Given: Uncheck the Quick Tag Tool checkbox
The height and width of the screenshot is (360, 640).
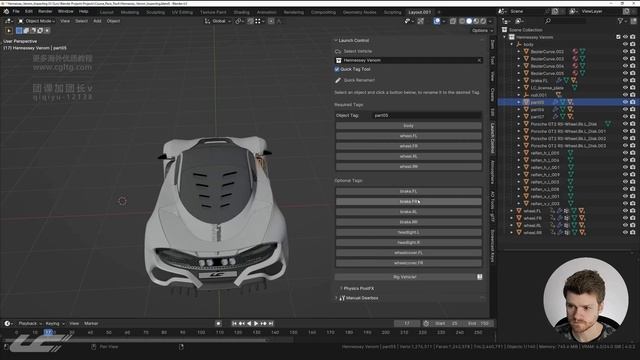Looking at the screenshot, I should click(x=337, y=69).
